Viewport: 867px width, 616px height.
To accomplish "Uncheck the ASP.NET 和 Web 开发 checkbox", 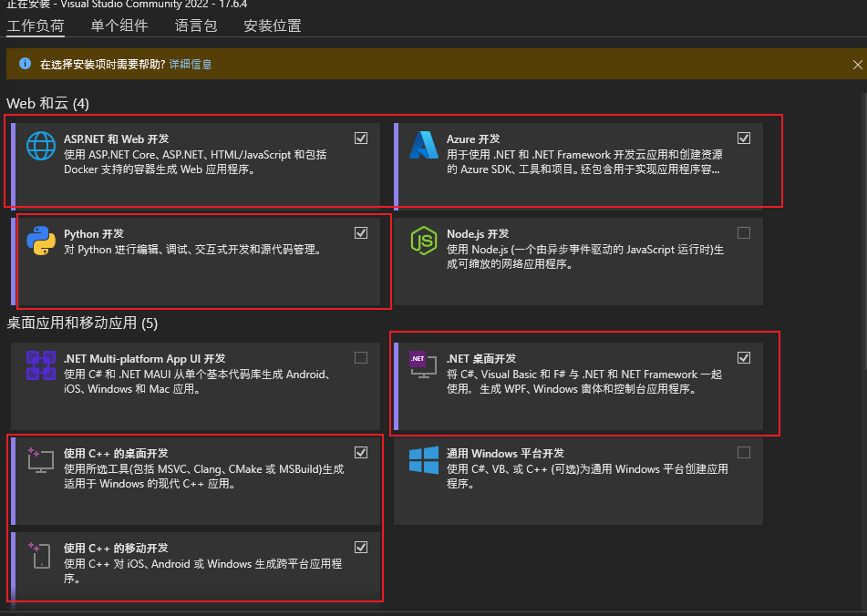I will (361, 139).
